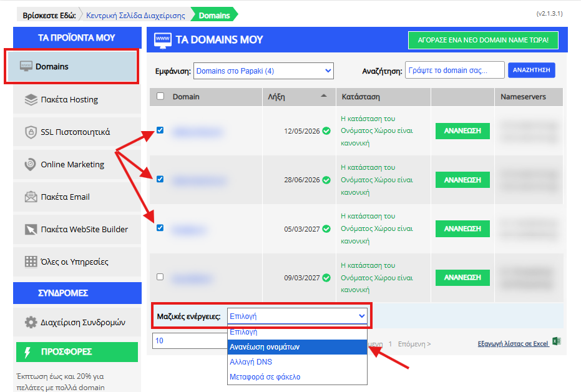The image size is (581, 392).
Task: Click the WebSite Builder cursor icon
Action: click(x=31, y=229)
